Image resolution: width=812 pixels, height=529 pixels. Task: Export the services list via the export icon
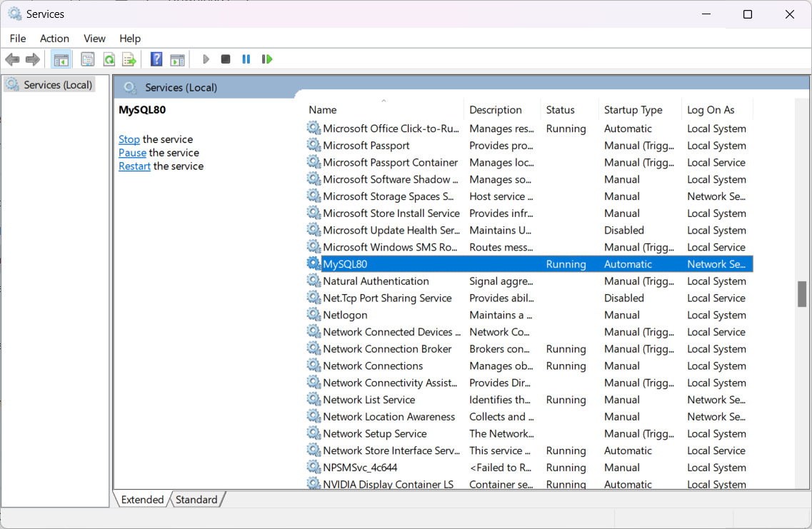[x=129, y=59]
